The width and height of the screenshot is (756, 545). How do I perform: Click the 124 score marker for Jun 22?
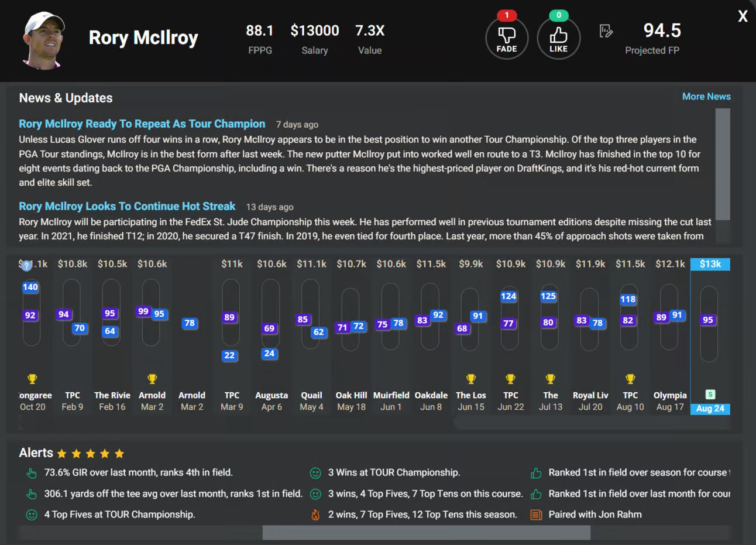point(508,296)
